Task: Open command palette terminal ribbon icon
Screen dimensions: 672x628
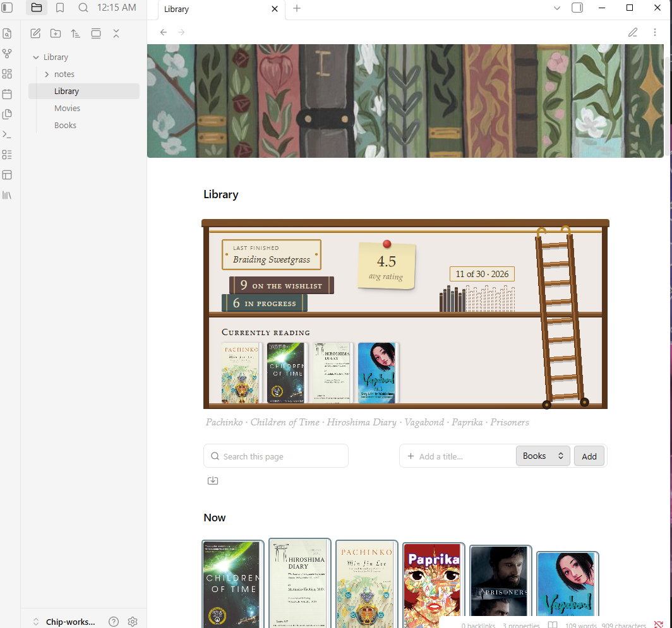Action: click(7, 134)
